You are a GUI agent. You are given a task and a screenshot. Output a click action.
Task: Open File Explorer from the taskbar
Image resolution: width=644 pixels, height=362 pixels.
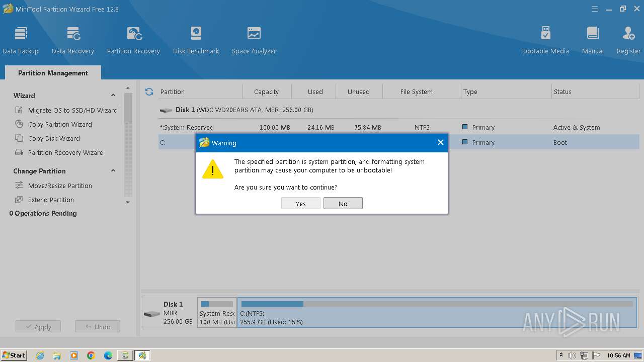point(57,355)
